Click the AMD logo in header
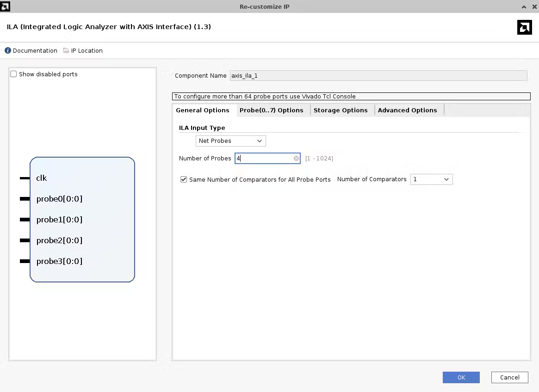Screen dimensions: 539x392 click(x=524, y=27)
